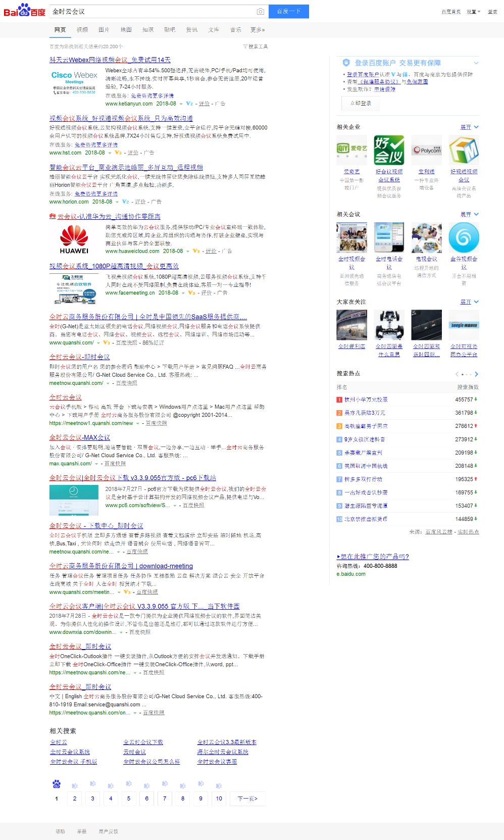Open the facemeeting result thumbnail

click(x=74, y=288)
